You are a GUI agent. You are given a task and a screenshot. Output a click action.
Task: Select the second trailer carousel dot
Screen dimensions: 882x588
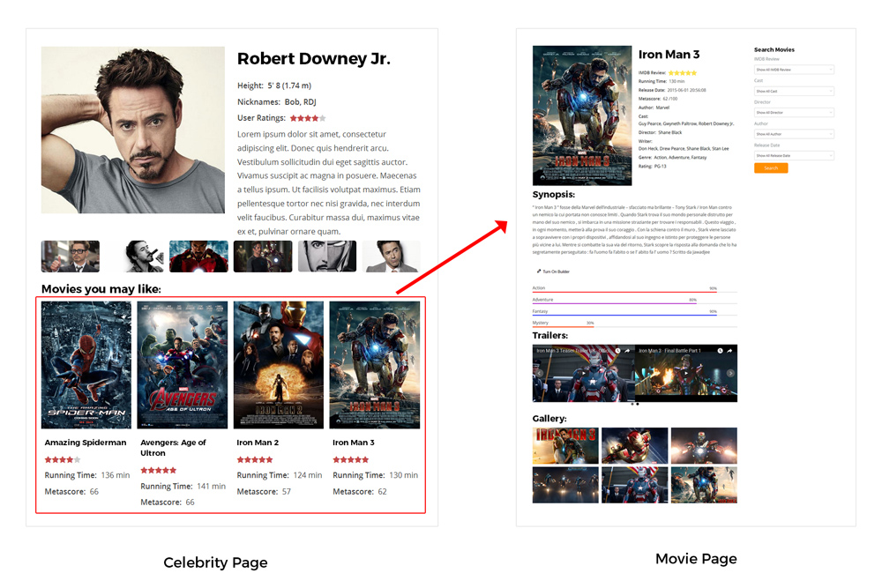click(638, 404)
